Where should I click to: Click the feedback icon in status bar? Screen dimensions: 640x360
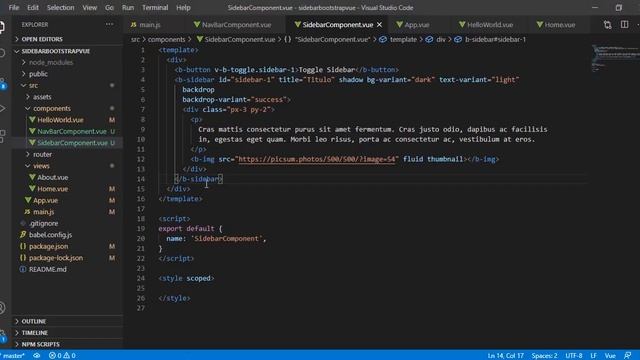point(627,356)
